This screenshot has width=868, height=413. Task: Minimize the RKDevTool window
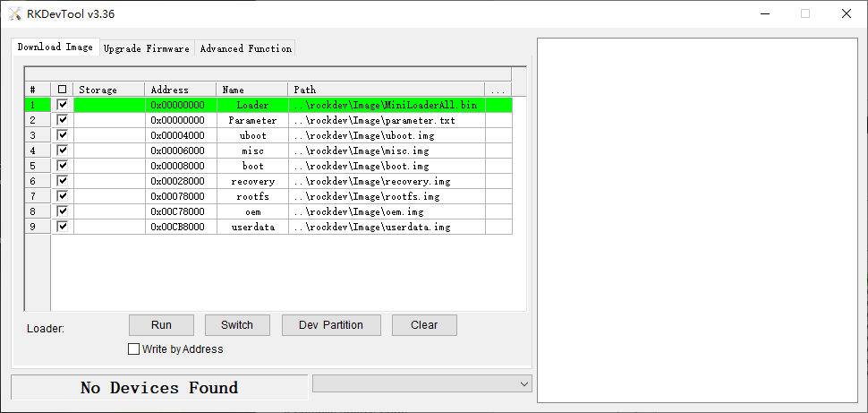pos(765,13)
